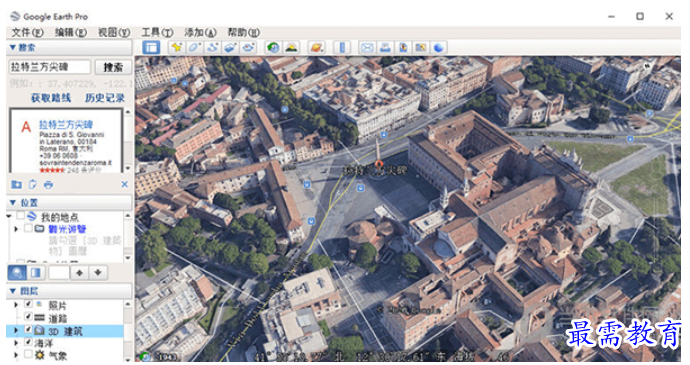Show historical imagery clock icon
Viewport: 690px width, 365px height.
273,48
